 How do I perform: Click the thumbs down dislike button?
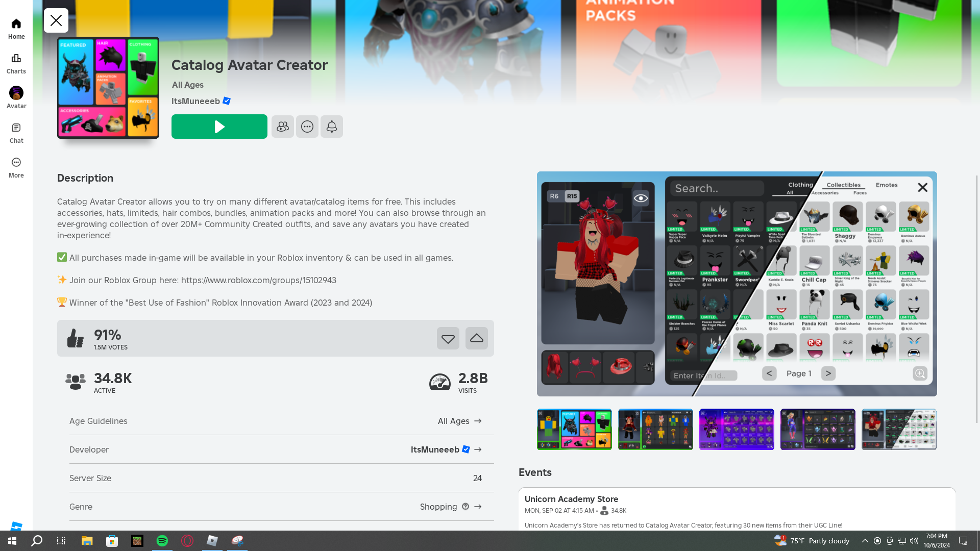point(448,338)
